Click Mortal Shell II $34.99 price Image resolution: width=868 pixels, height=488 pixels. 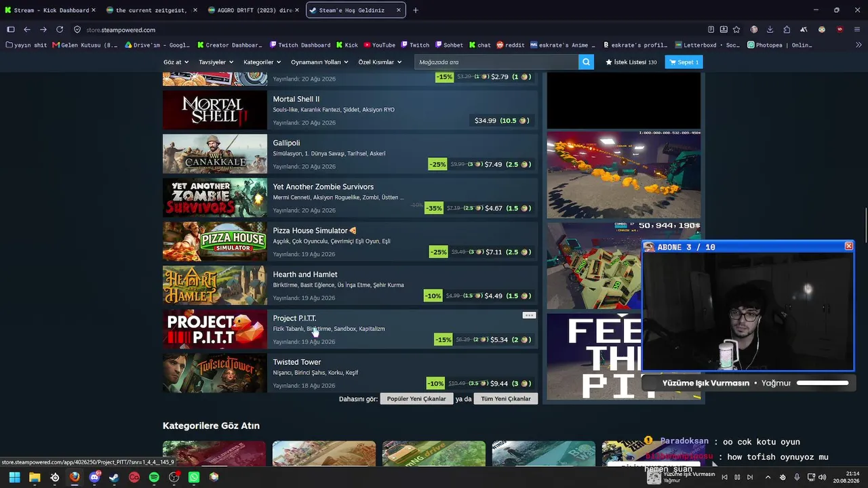502,121
